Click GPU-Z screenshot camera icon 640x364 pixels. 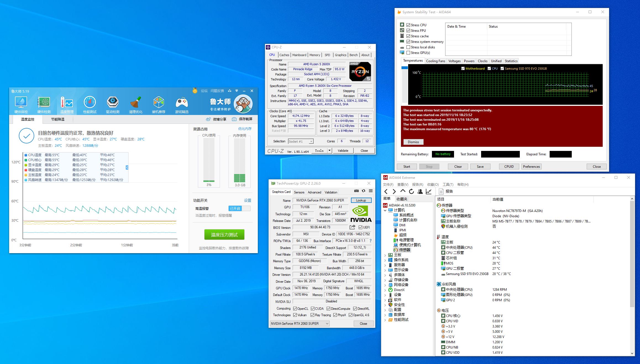[x=356, y=191]
